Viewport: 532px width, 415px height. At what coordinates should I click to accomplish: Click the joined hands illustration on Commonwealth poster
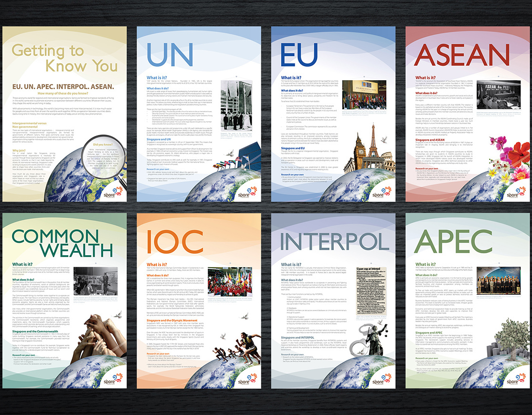click(x=99, y=337)
